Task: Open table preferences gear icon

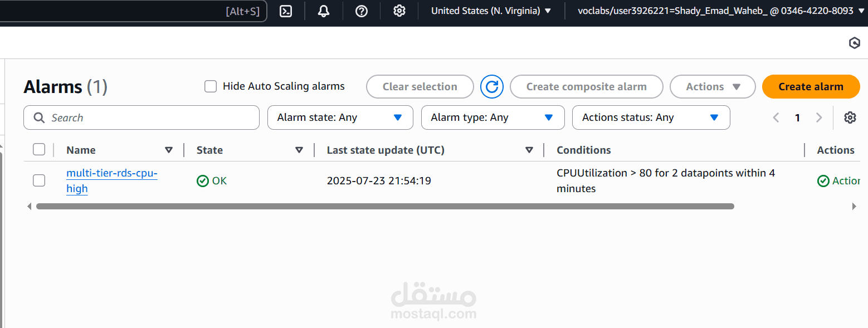Action: pos(850,118)
